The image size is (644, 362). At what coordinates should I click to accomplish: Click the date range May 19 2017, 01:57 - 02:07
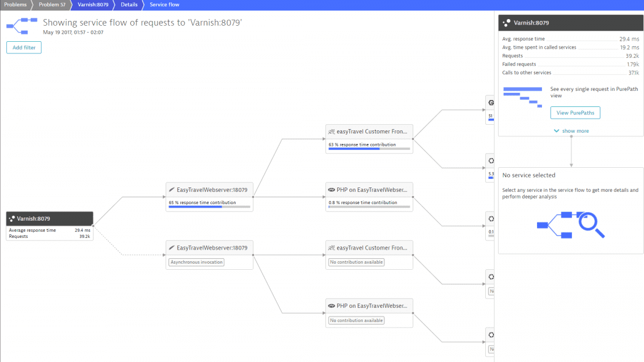point(73,33)
